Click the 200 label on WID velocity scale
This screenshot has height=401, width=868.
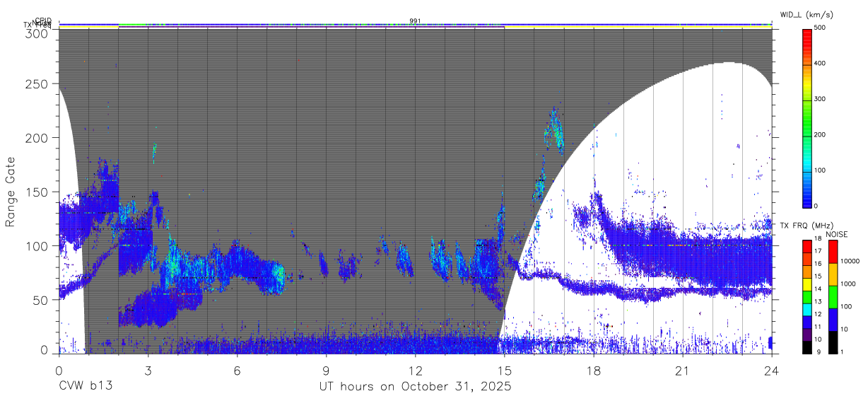tap(821, 134)
